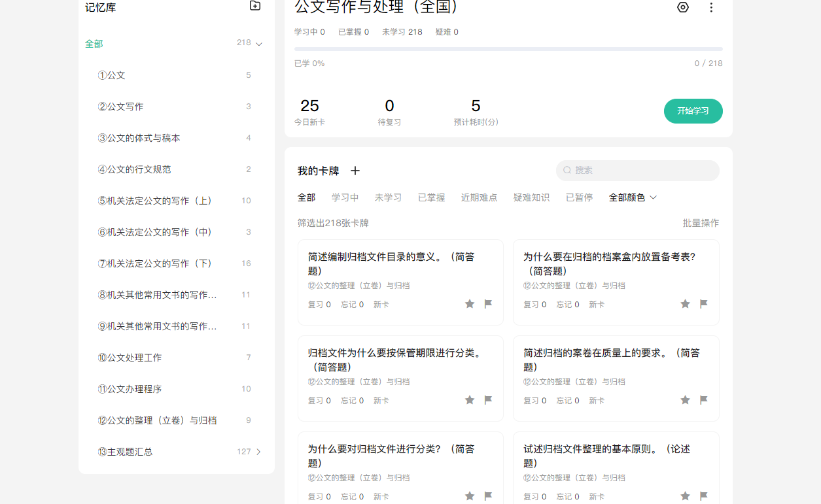Screen dimensions: 821x504
Task: Star the card 归档文件为什么要按保管期限进行分类
Action: point(470,400)
